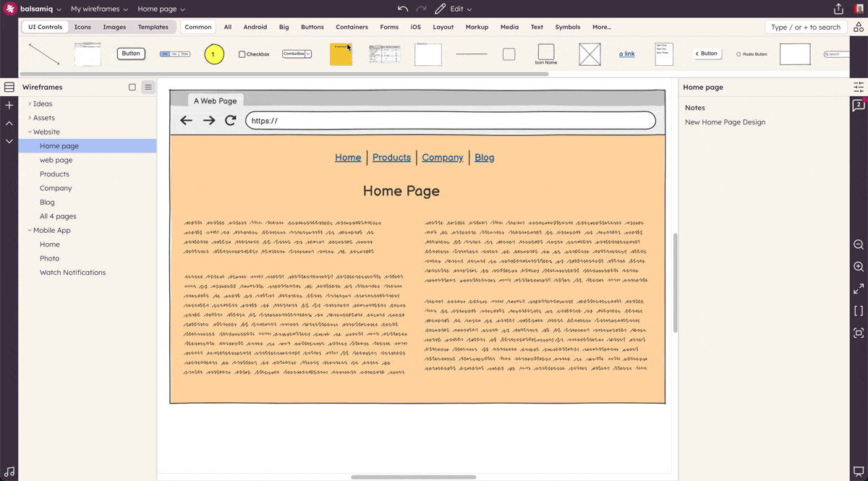Collapse the Mobile App folder
The image size is (868, 481).
pyautogui.click(x=30, y=230)
